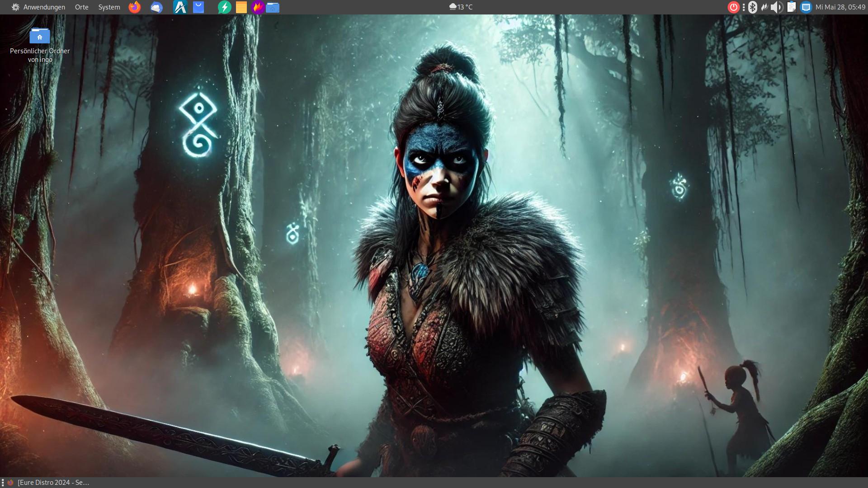Click the flame-shaped tray indicator
The width and height of the screenshot is (868, 488).
[764, 7]
